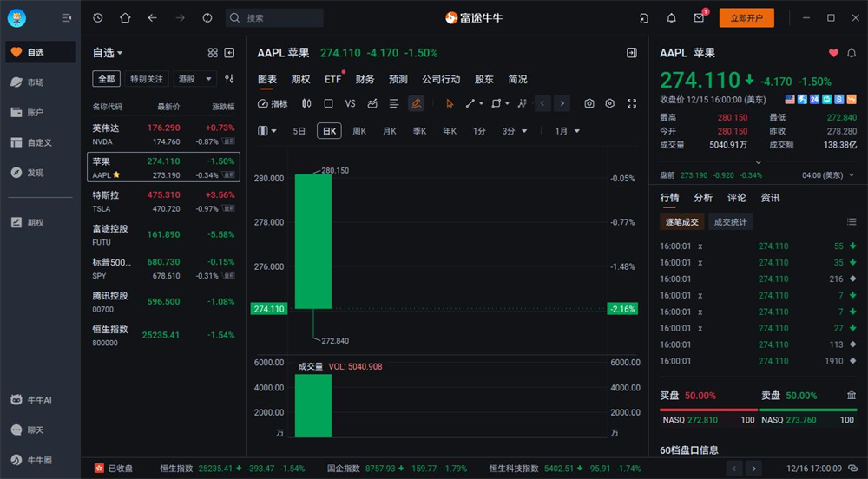Open notifications bell in title bar
This screenshot has width=868, height=479.
point(672,17)
